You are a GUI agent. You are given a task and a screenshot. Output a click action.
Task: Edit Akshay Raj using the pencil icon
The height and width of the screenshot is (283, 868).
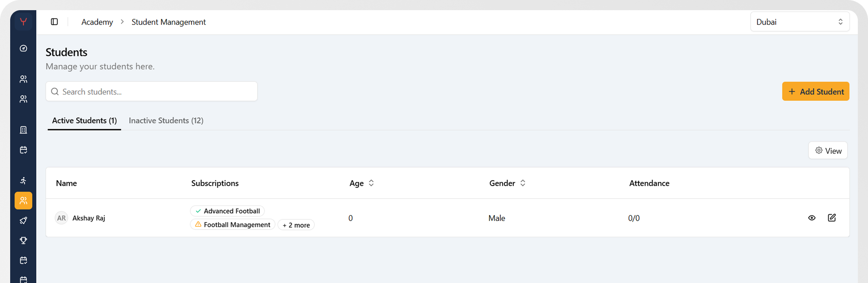832,218
